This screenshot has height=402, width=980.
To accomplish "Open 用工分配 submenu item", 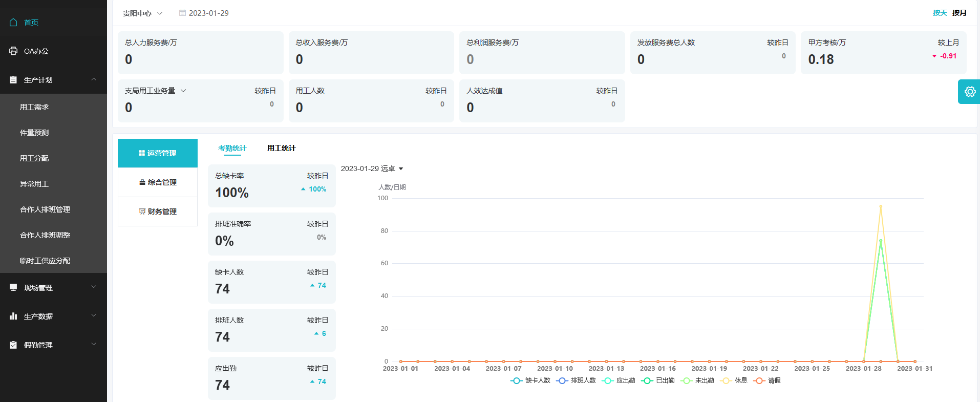I will [53, 158].
